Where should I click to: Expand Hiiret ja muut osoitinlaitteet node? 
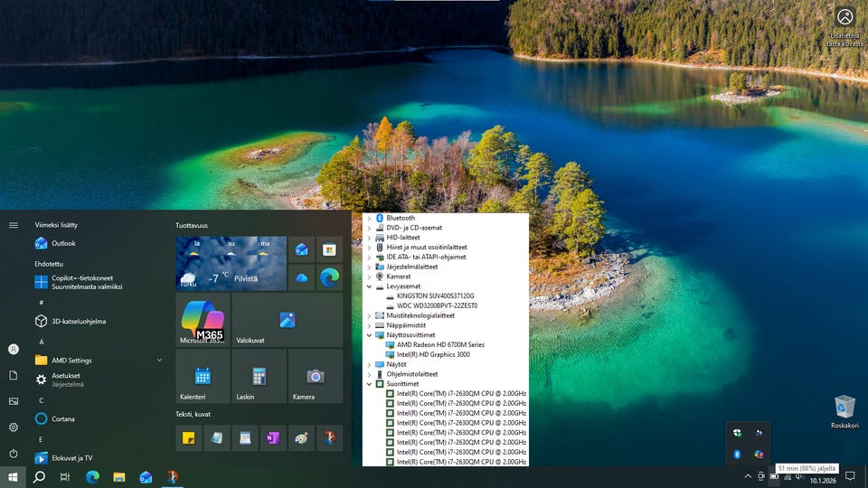pos(369,248)
